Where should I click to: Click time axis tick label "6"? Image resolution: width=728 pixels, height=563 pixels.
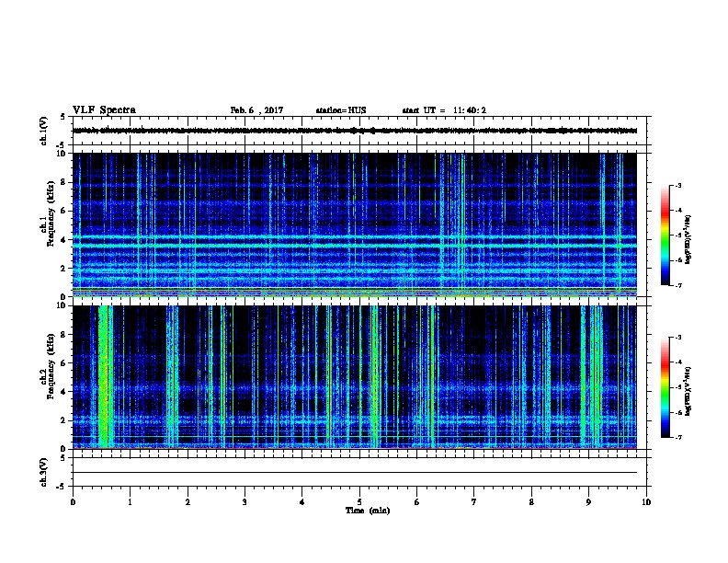tap(417, 501)
